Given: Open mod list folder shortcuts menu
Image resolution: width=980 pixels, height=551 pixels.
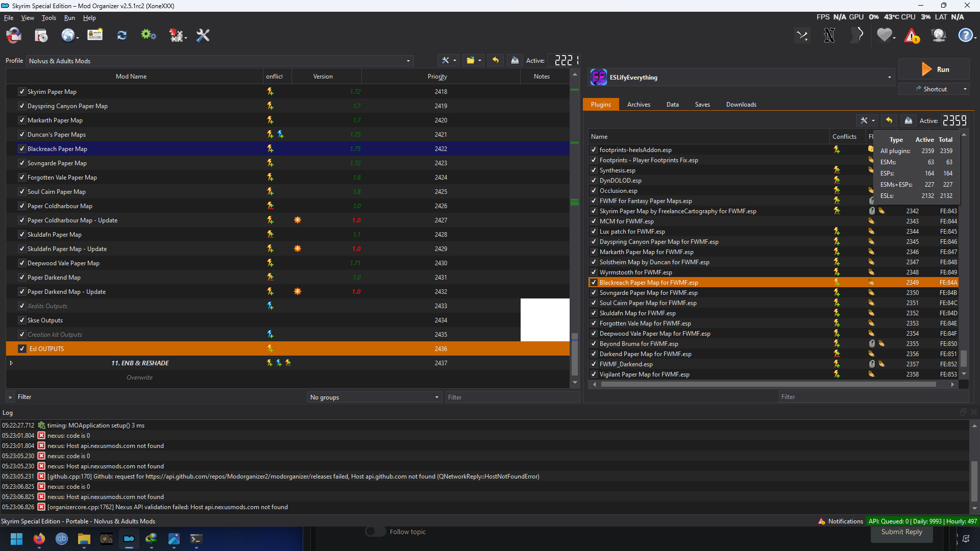Looking at the screenshot, I should pos(473,60).
